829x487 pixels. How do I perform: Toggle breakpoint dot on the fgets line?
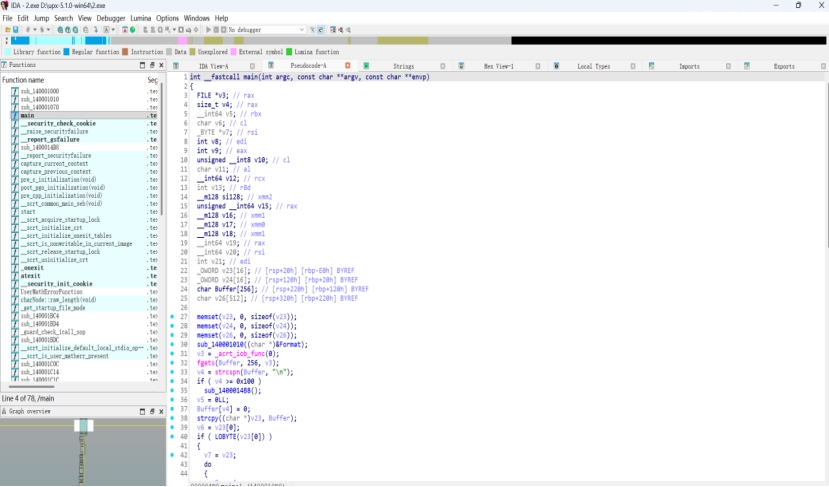(173, 364)
